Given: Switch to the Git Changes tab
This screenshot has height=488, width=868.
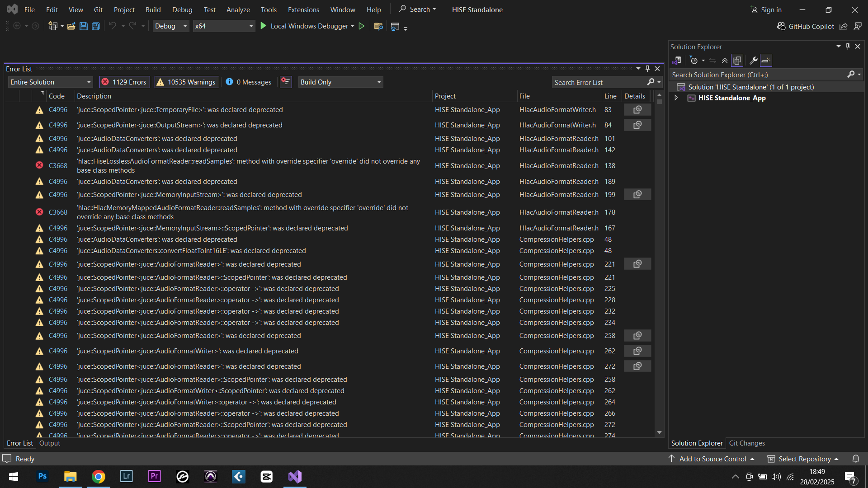Looking at the screenshot, I should [x=747, y=443].
